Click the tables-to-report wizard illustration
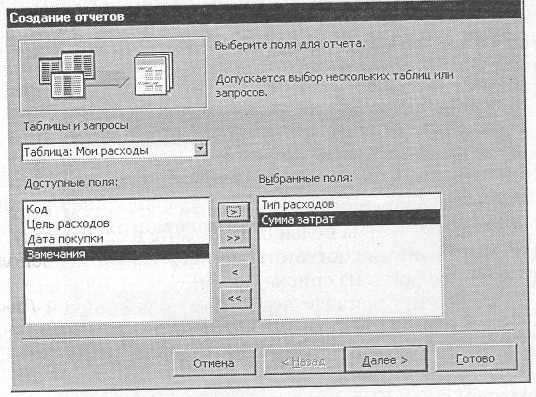This screenshot has height=397, width=536. pyautogui.click(x=113, y=74)
